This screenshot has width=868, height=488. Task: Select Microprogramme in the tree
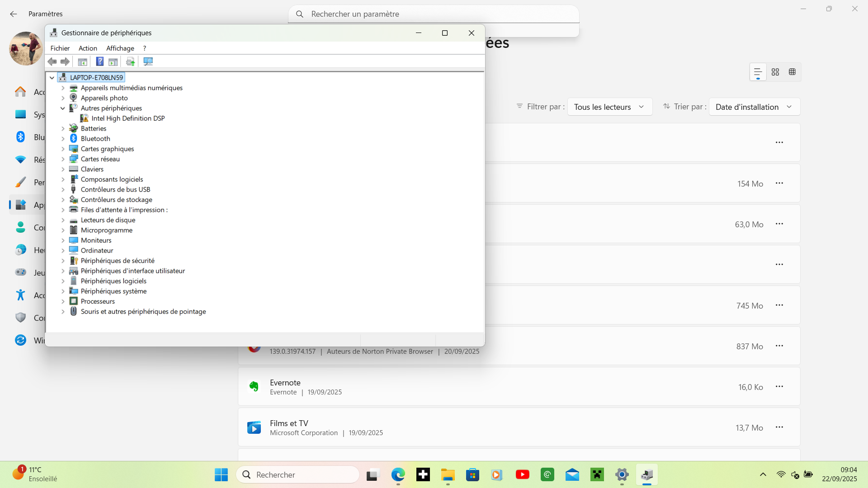click(107, 230)
